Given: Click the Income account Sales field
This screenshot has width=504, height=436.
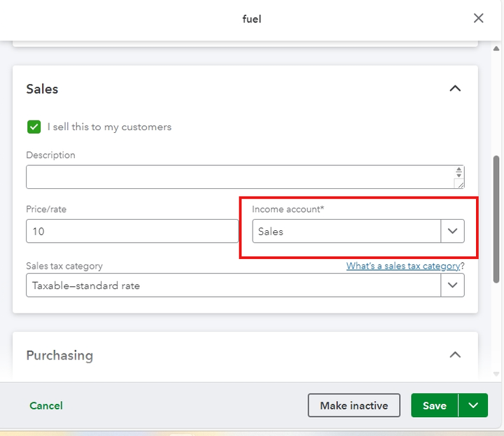Looking at the screenshot, I should 346,231.
